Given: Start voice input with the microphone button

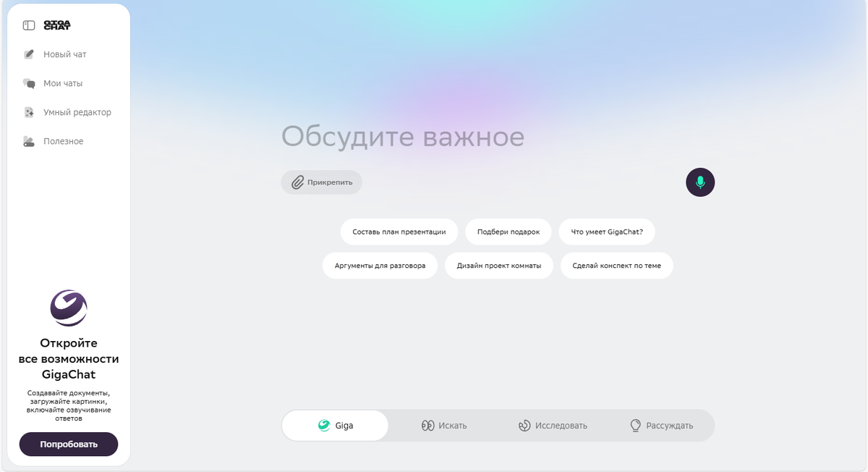Looking at the screenshot, I should 700,182.
